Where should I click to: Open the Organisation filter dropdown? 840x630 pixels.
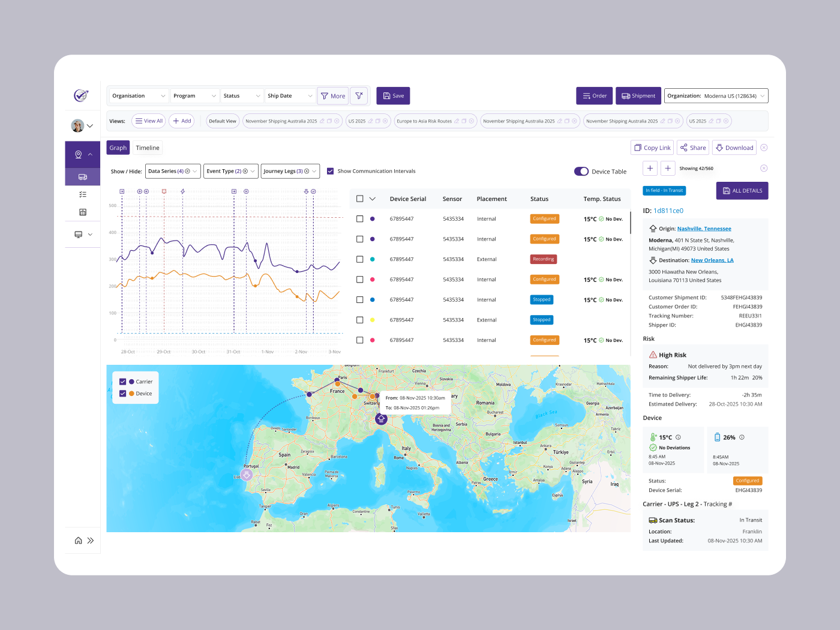point(139,96)
